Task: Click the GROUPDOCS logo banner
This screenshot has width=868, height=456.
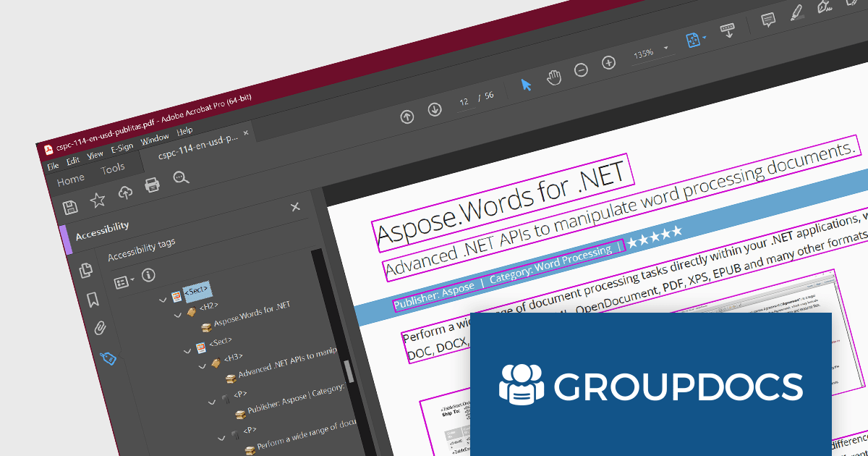Action: pyautogui.click(x=651, y=384)
